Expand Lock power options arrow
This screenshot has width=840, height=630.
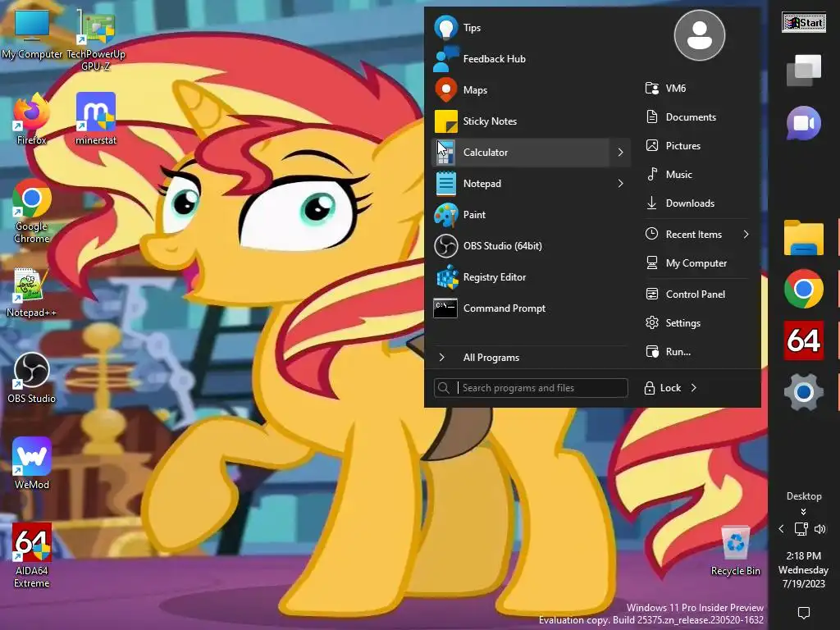694,388
